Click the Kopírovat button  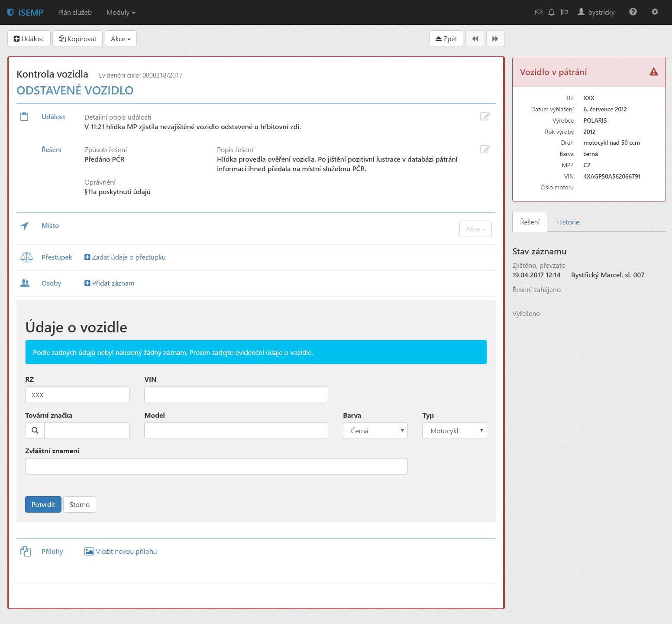point(78,39)
